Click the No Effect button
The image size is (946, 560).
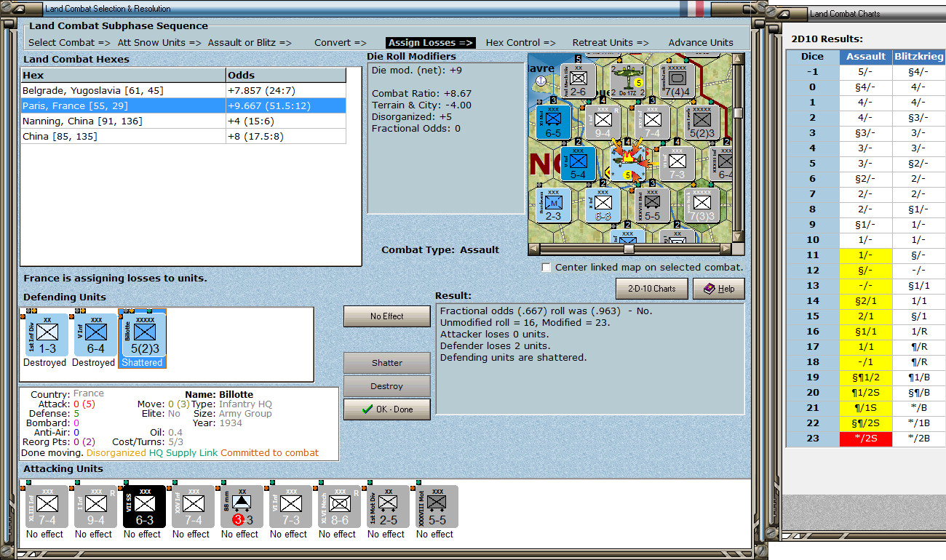(x=386, y=316)
